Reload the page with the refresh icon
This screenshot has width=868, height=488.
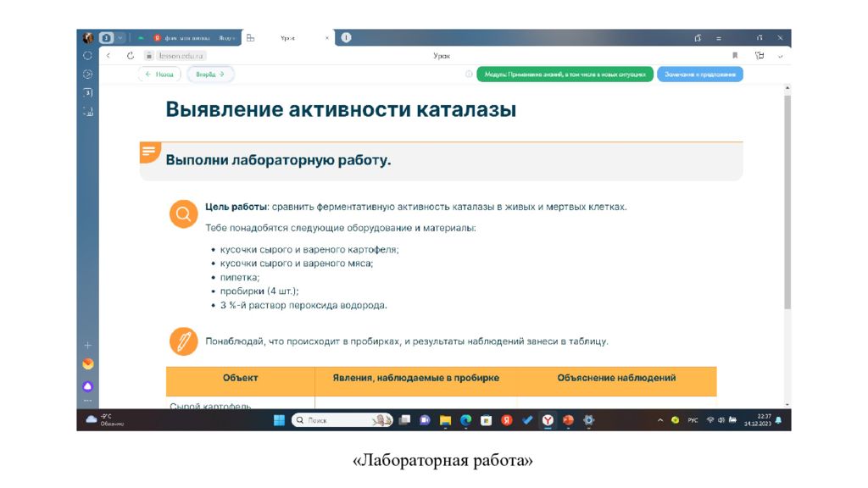click(130, 56)
